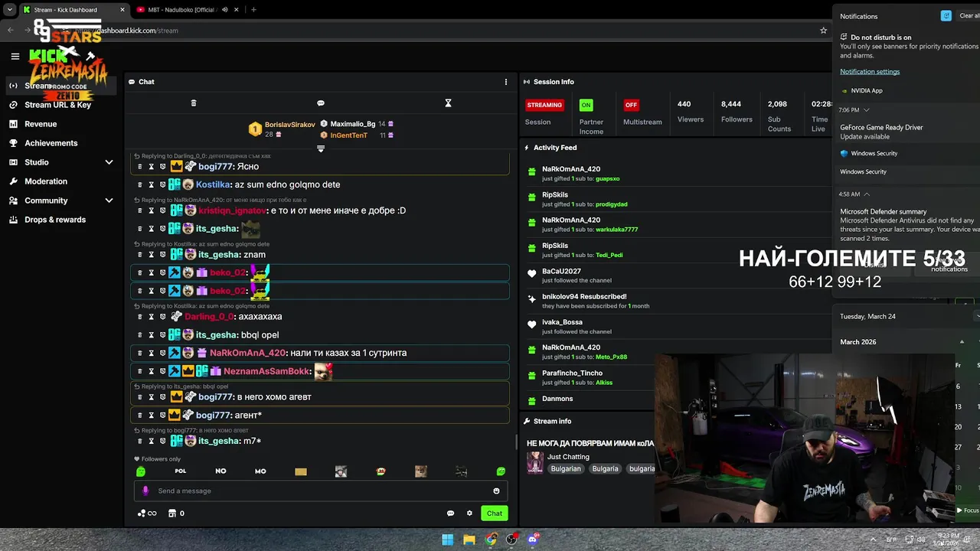Clear all notifications

pos(969,16)
